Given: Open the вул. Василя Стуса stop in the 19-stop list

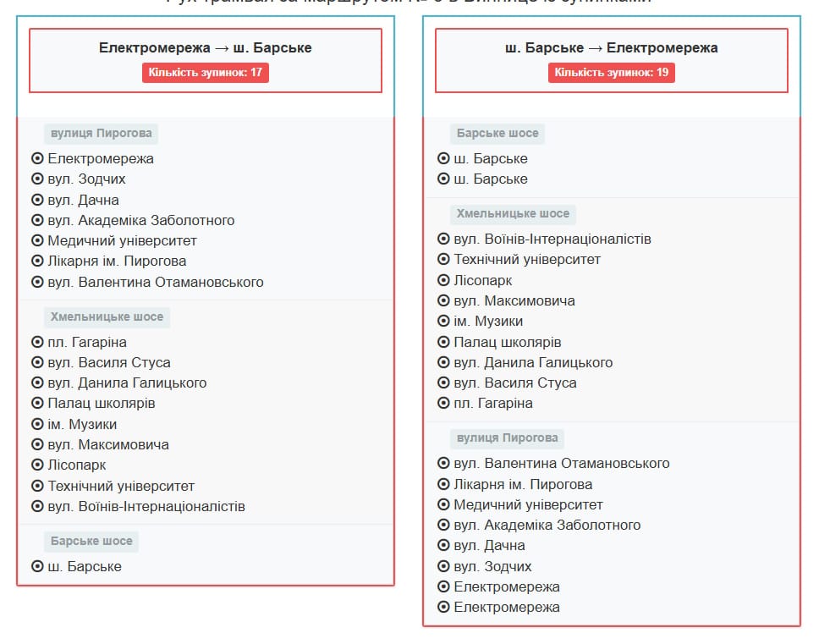Looking at the screenshot, I should [514, 383].
